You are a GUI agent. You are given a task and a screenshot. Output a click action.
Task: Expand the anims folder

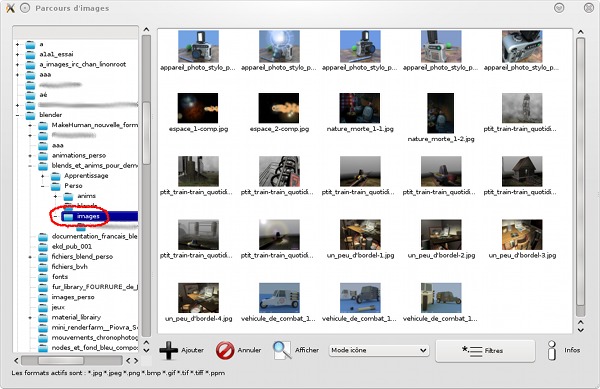point(55,196)
